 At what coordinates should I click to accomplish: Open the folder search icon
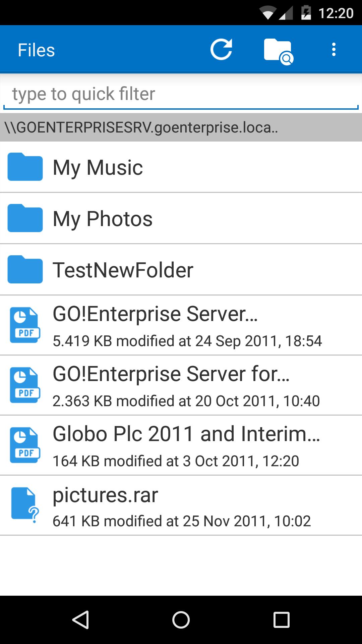point(278,49)
